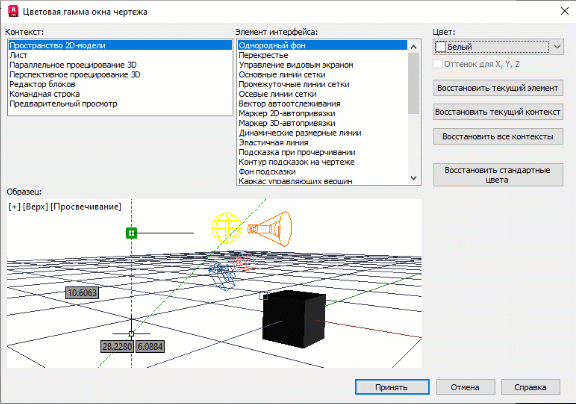
Task: Click the 6.0884 coordinate field in preview
Action: (150, 346)
